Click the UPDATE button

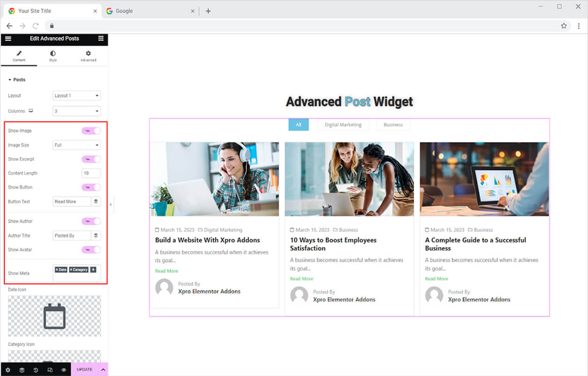pos(85,369)
